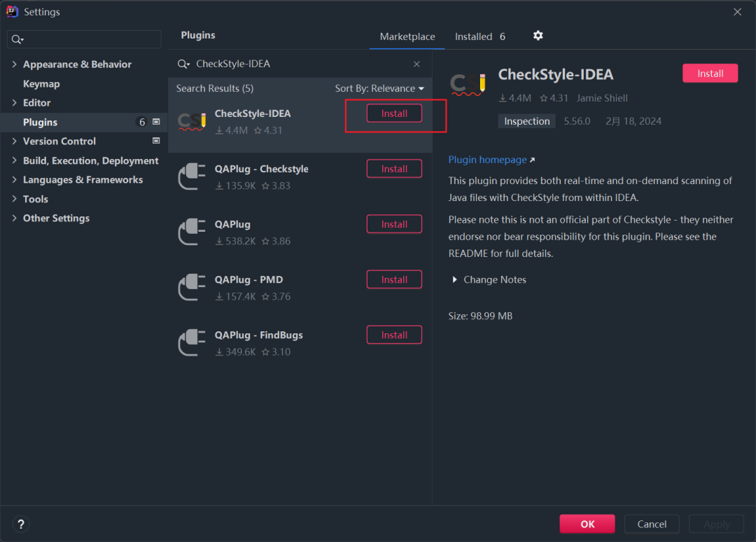The image size is (756, 542).
Task: Expand the Change Notes section
Action: coord(454,279)
